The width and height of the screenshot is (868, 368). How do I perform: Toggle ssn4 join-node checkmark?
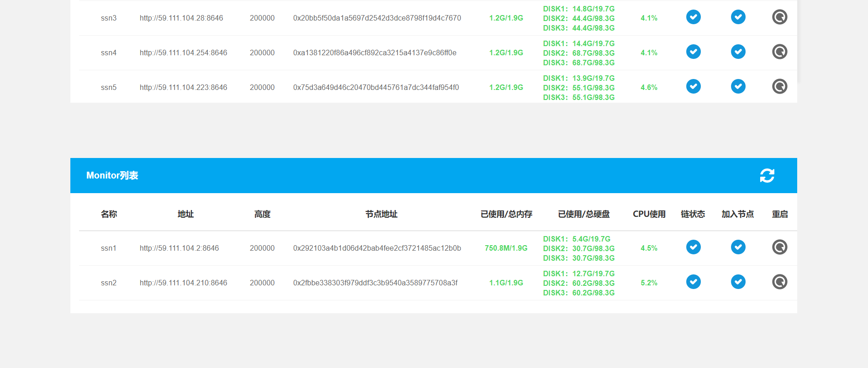click(738, 52)
